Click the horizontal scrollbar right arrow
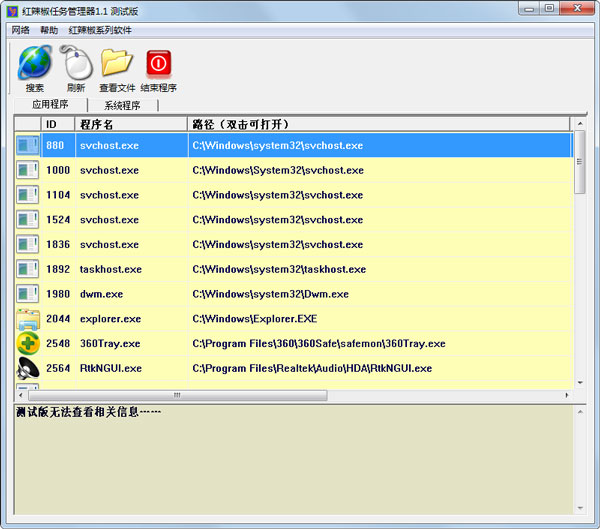Viewport: 600px width, 529px height. pyautogui.click(x=567, y=395)
